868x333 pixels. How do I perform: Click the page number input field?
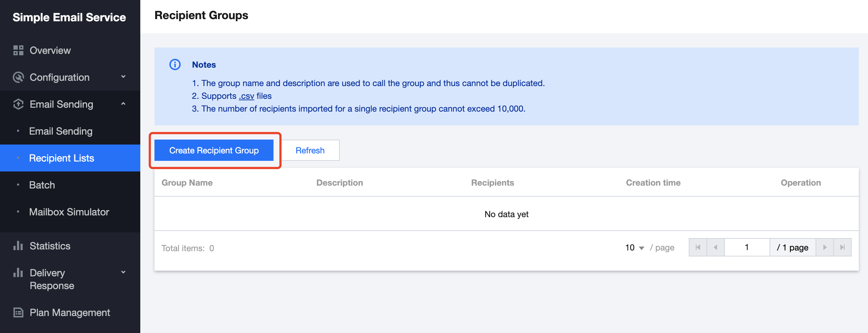[747, 247]
